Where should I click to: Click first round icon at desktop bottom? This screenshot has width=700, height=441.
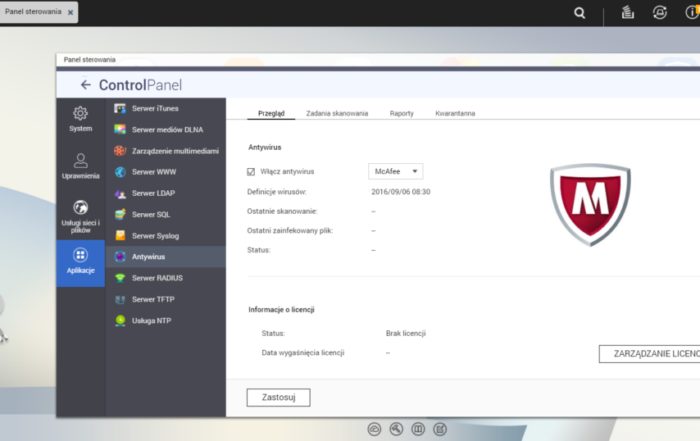coord(374,429)
